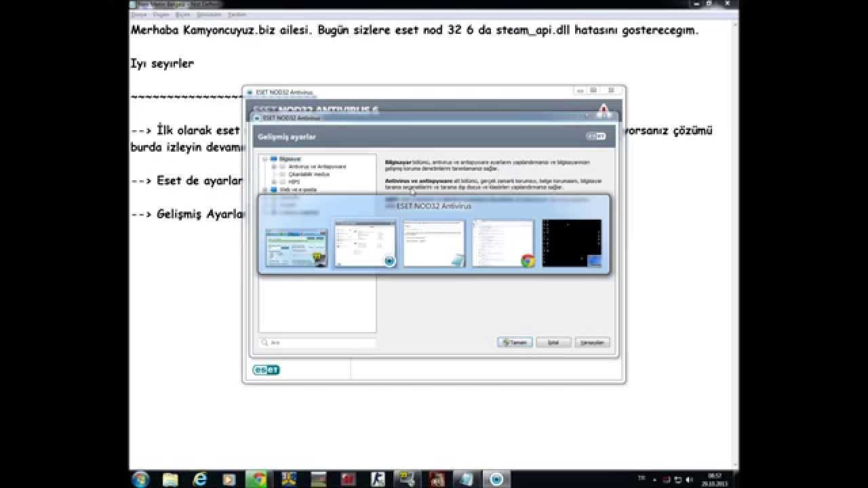Expand the Web ve e-posta tree node
Image resolution: width=868 pixels, height=488 pixels.
pos(265,190)
